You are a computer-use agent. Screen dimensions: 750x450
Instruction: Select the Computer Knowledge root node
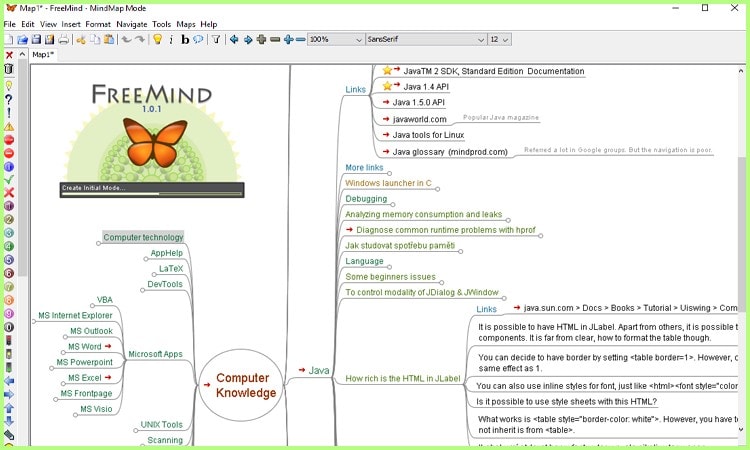coord(241,385)
